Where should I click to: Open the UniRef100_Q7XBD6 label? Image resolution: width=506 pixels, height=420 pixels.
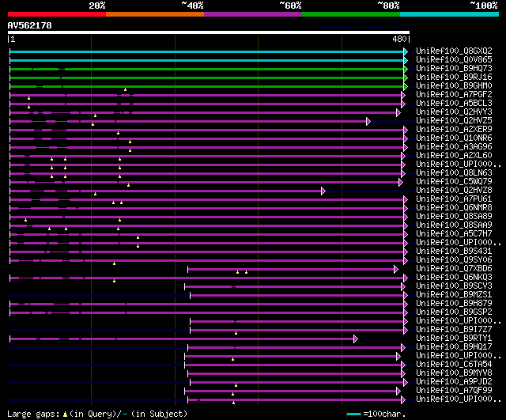point(454,269)
